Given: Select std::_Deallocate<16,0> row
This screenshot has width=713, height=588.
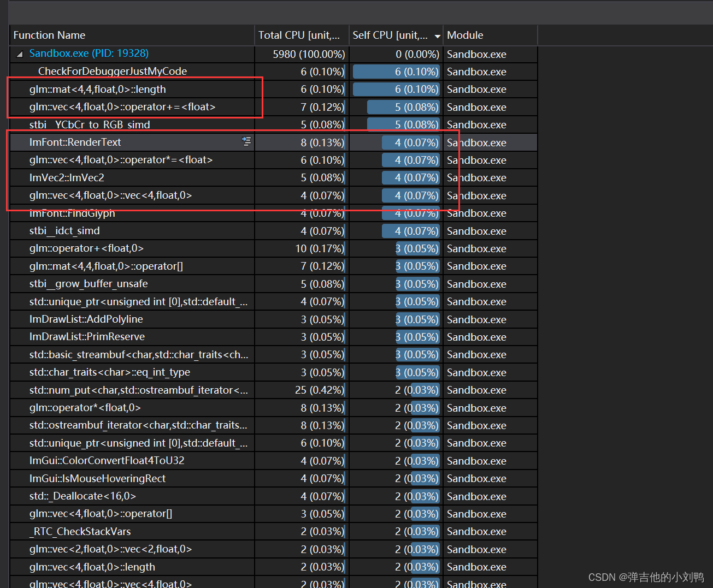Looking at the screenshot, I should coord(273,496).
